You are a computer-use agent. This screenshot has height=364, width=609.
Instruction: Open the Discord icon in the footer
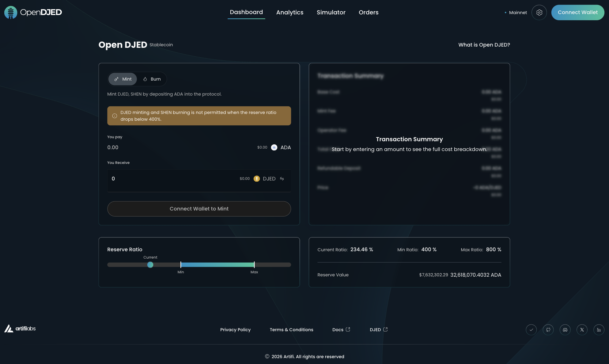tap(565, 330)
